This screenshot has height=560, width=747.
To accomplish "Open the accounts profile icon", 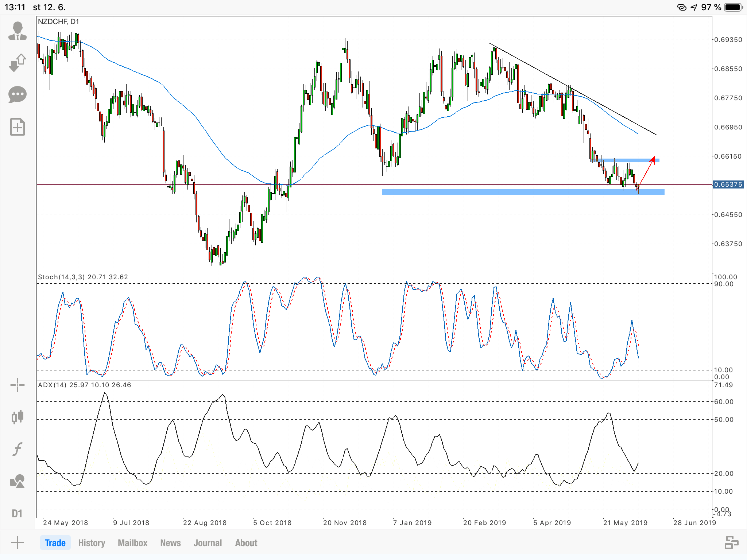I will (x=18, y=31).
